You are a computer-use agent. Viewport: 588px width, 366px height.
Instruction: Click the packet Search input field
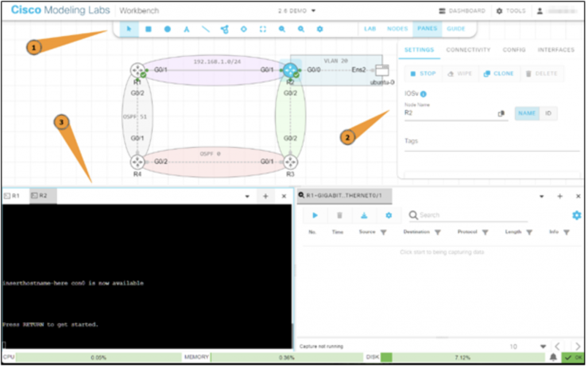coord(471,215)
